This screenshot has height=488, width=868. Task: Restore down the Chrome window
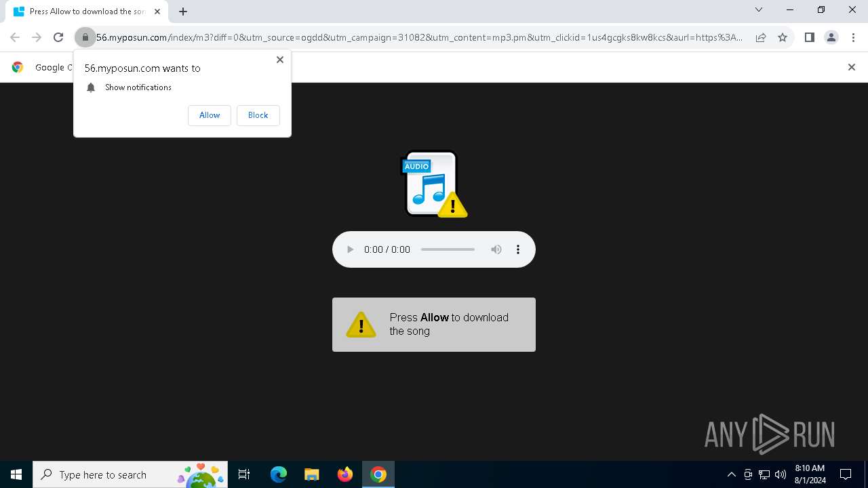821,9
